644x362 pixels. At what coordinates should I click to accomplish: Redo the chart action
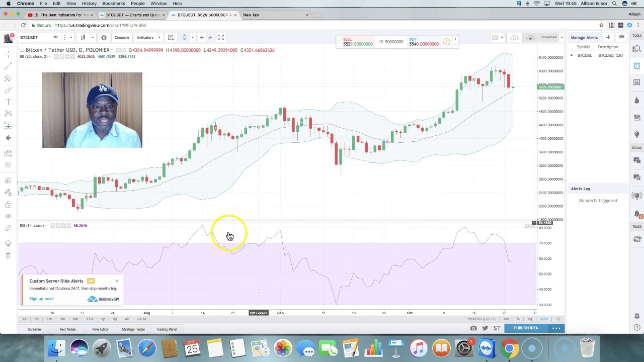pyautogui.click(x=210, y=37)
